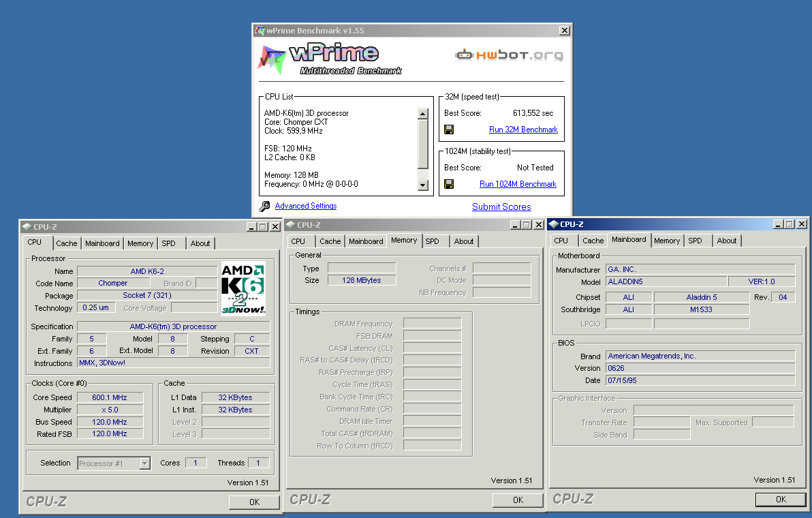Image resolution: width=812 pixels, height=518 pixels.
Task: Click the Specification field AMD-K6(tm) 3D processor
Action: coord(174,327)
